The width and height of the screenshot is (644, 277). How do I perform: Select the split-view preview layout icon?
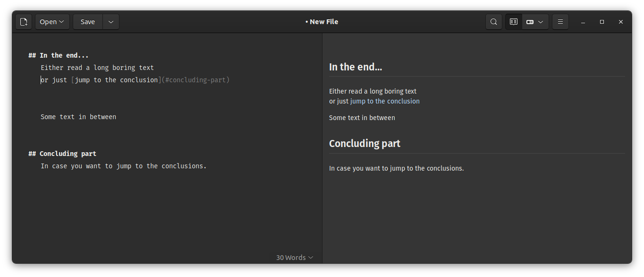529,21
